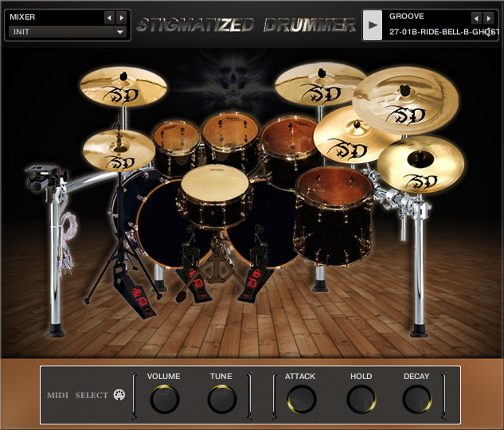Click the Stigmatized Drummer logo title

pyautogui.click(x=246, y=25)
